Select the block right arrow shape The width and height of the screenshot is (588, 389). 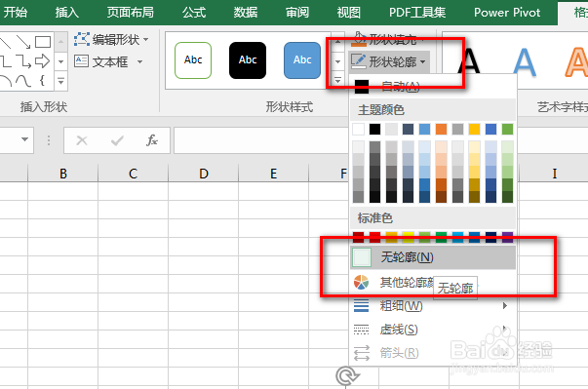pyautogui.click(x=42, y=60)
